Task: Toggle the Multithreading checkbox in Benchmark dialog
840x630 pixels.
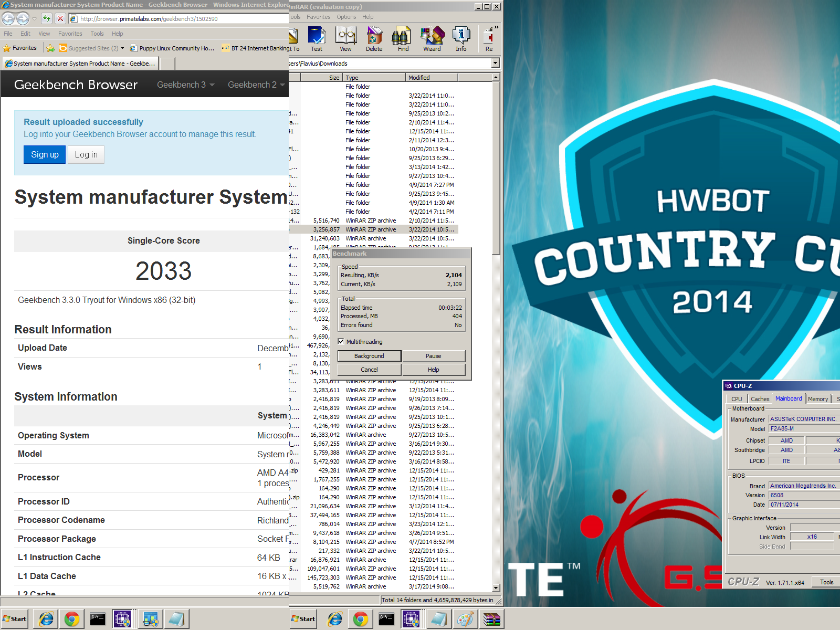Action: [x=341, y=341]
